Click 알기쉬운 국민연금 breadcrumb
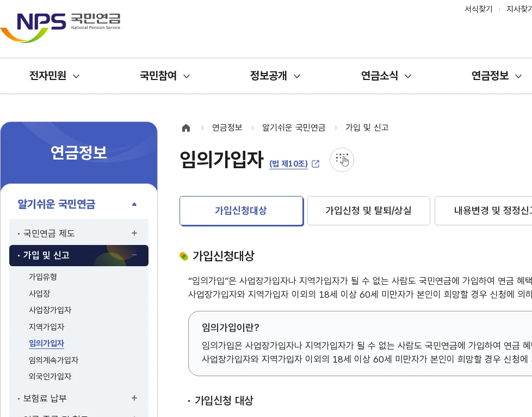 pyautogui.click(x=294, y=128)
